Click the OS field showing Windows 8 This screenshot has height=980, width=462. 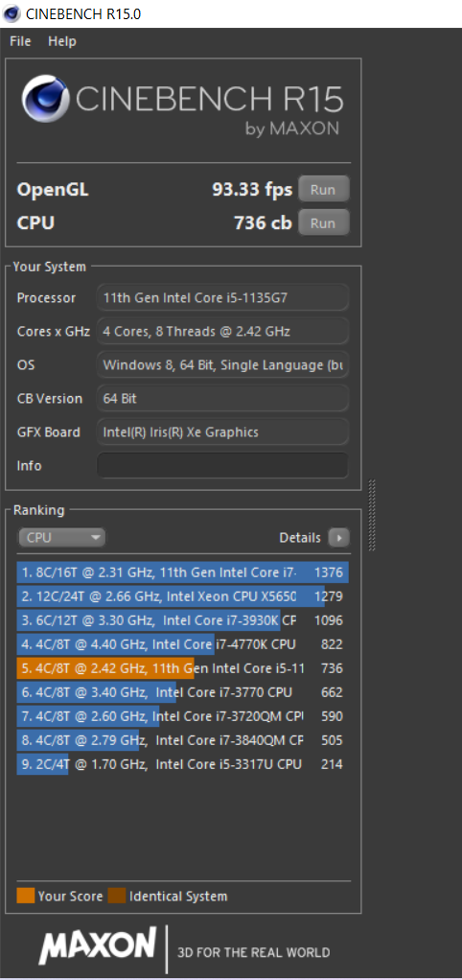(x=223, y=364)
